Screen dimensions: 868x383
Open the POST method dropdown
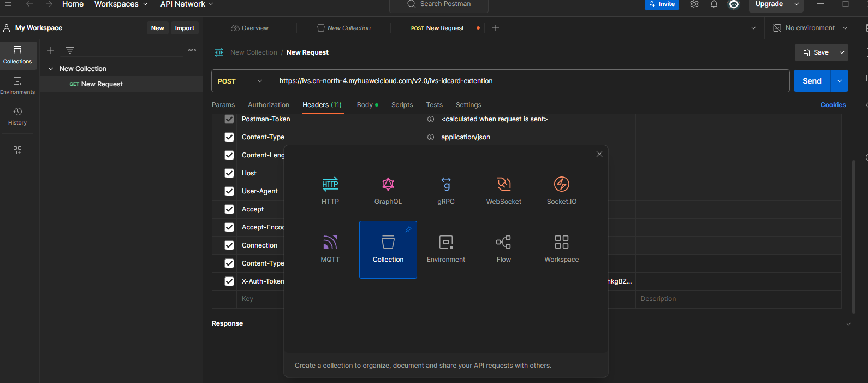click(241, 81)
